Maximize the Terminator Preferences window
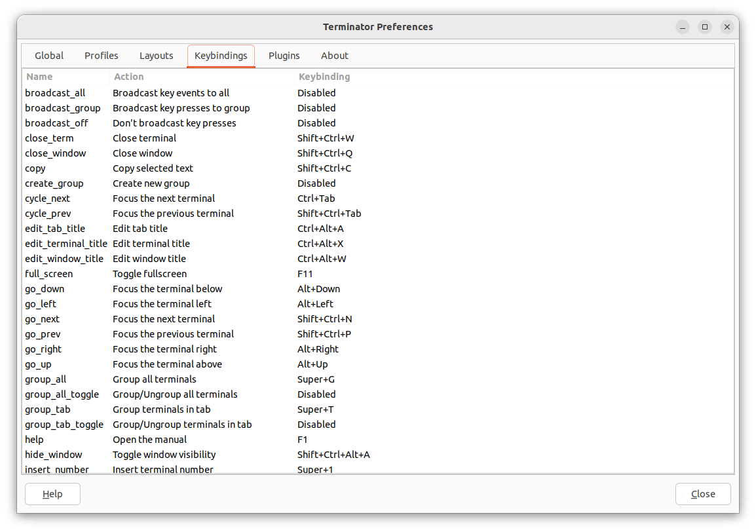 pyautogui.click(x=705, y=27)
